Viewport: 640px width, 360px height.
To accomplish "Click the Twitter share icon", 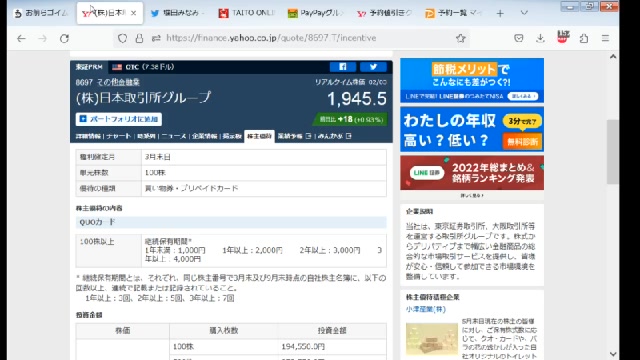I will (x=373, y=67).
